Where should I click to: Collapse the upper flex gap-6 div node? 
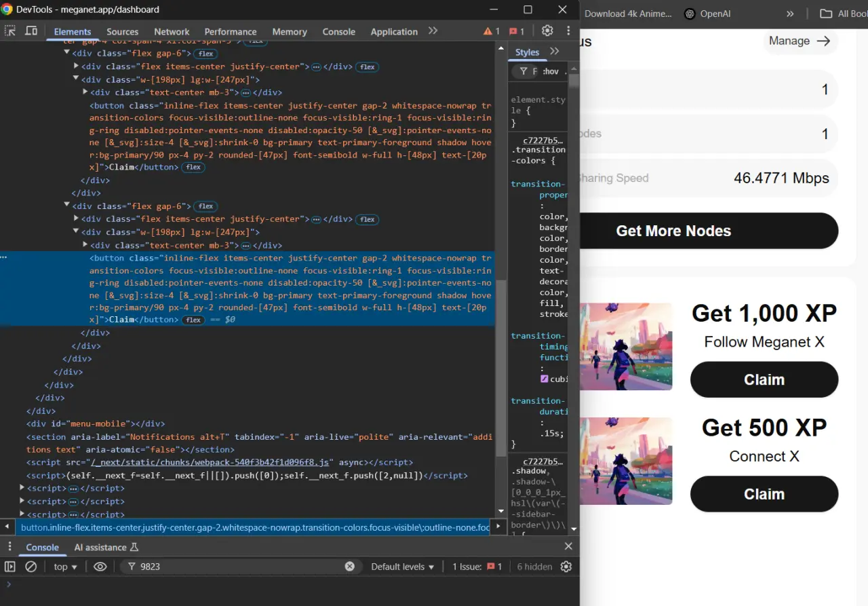(67, 53)
